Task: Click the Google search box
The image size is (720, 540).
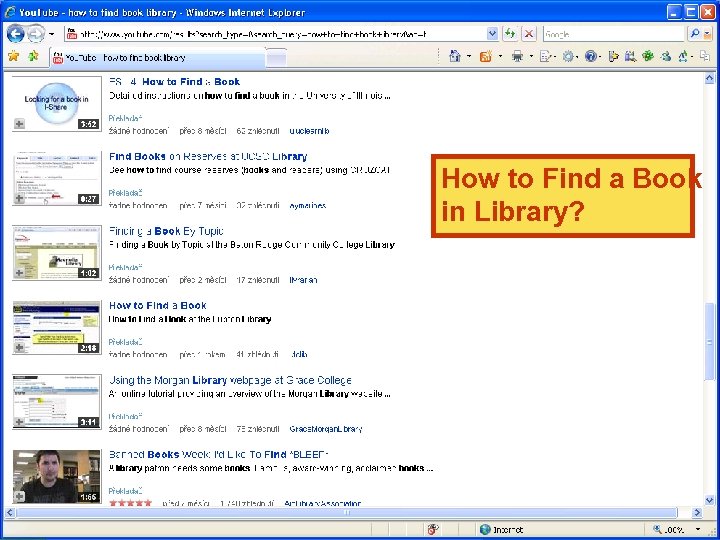Action: coord(613,34)
